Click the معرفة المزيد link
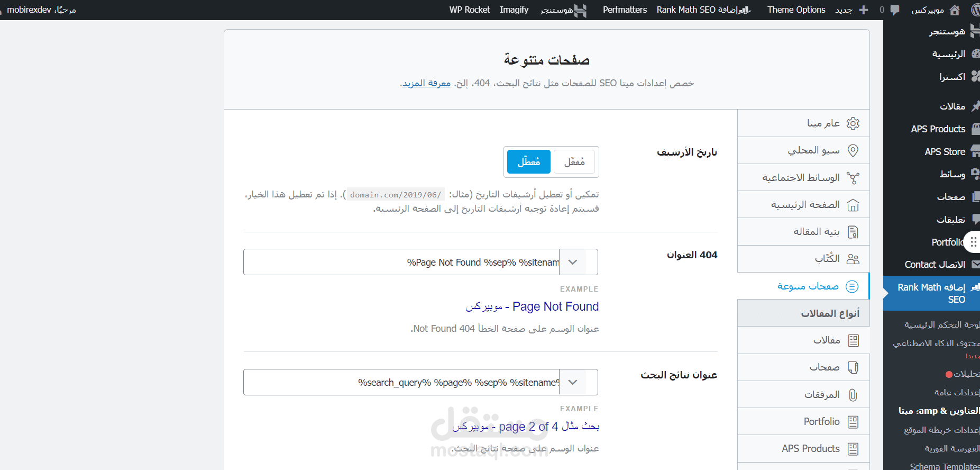 coord(426,83)
